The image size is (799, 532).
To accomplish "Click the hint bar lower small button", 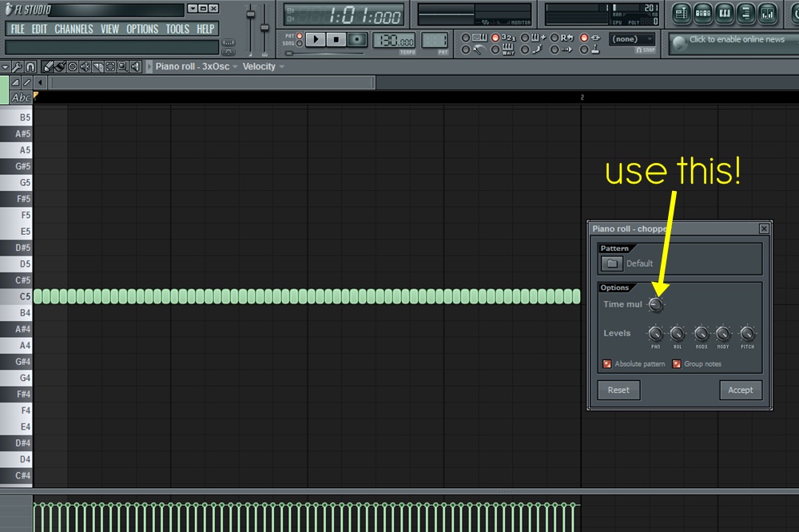I will [229, 52].
